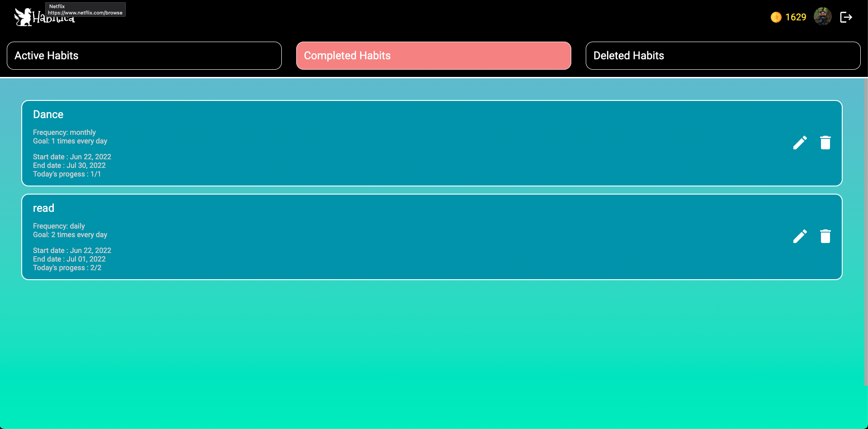Click the Frequency: monthly text on Dance
Viewport: 868px width, 429px height.
point(64,132)
